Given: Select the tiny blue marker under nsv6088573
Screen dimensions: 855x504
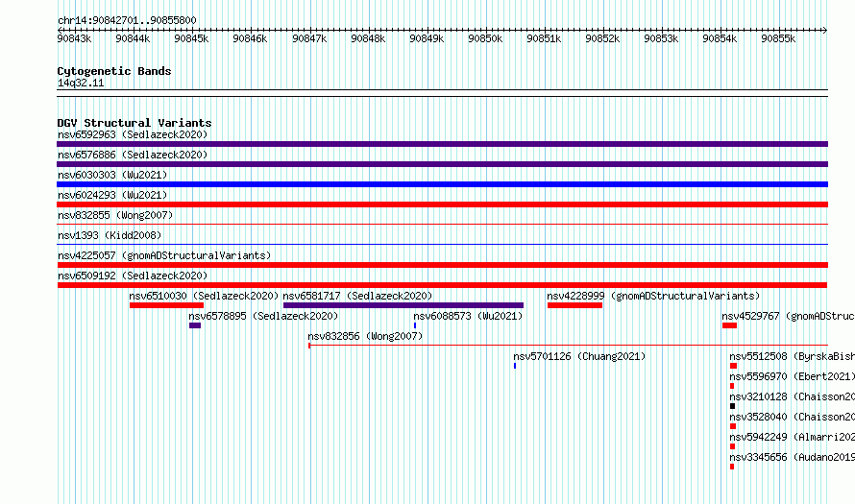Looking at the screenshot, I should point(415,325).
